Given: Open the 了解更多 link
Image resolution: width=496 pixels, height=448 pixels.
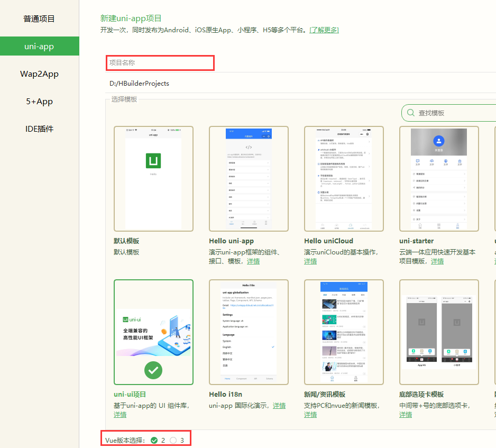Looking at the screenshot, I should 324,30.
